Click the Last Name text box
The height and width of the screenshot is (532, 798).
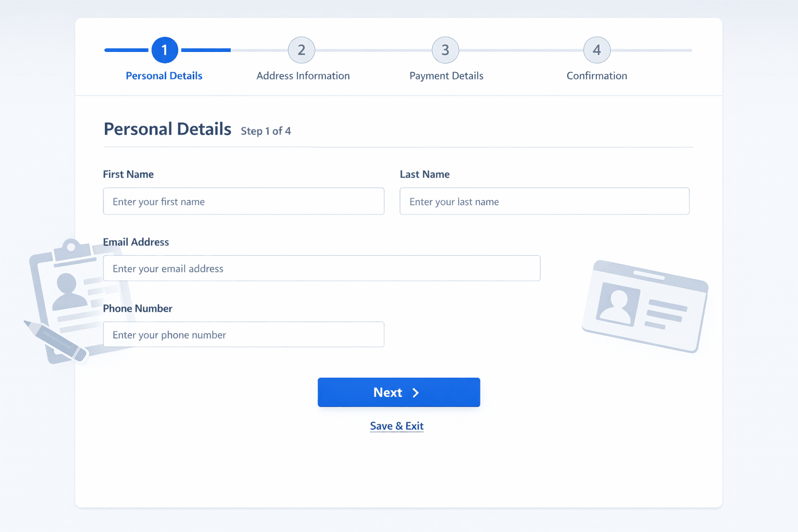(544, 201)
